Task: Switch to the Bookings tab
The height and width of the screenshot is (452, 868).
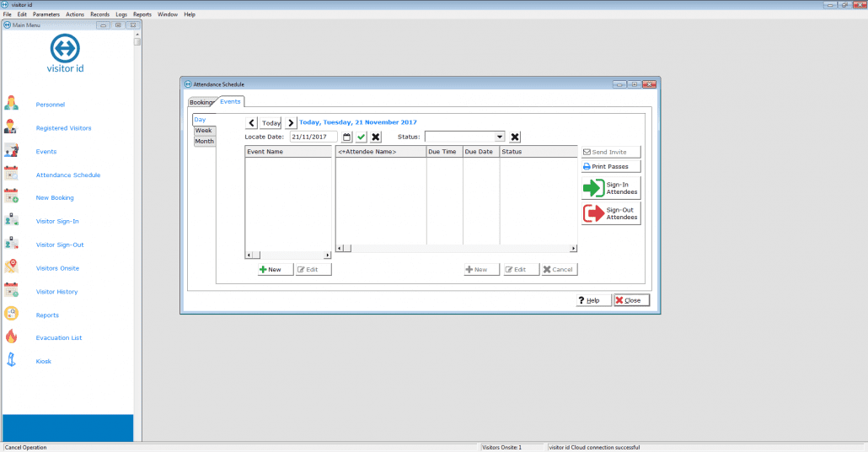Action: pyautogui.click(x=202, y=102)
